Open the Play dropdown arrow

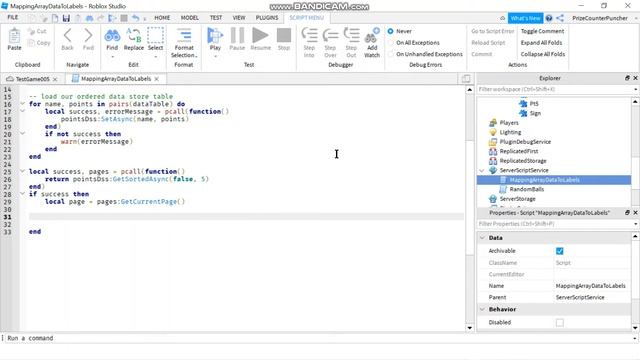215,57
